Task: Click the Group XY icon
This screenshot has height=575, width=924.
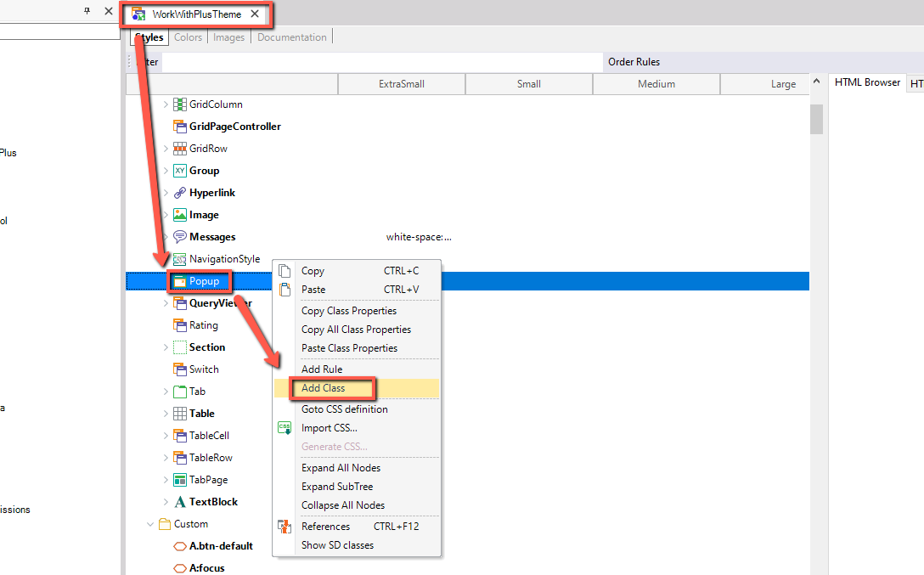Action: pyautogui.click(x=179, y=170)
